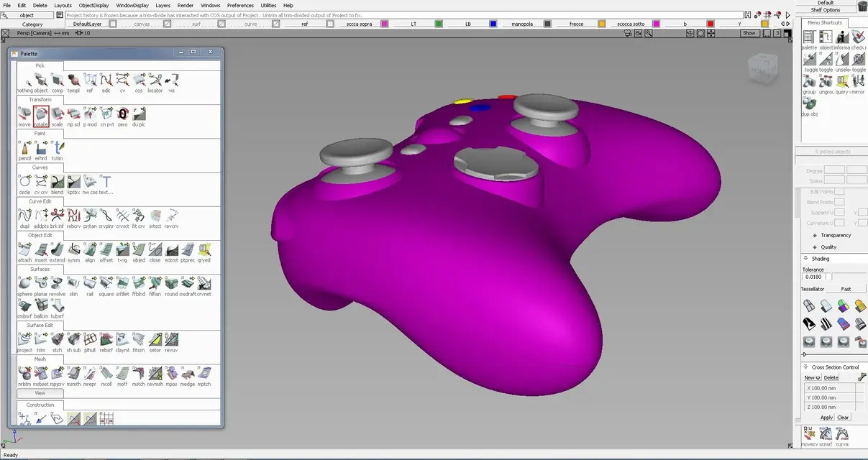This screenshot has width=868, height=460.
Task: Activate the trim tool in Surface Edit
Action: click(x=41, y=340)
